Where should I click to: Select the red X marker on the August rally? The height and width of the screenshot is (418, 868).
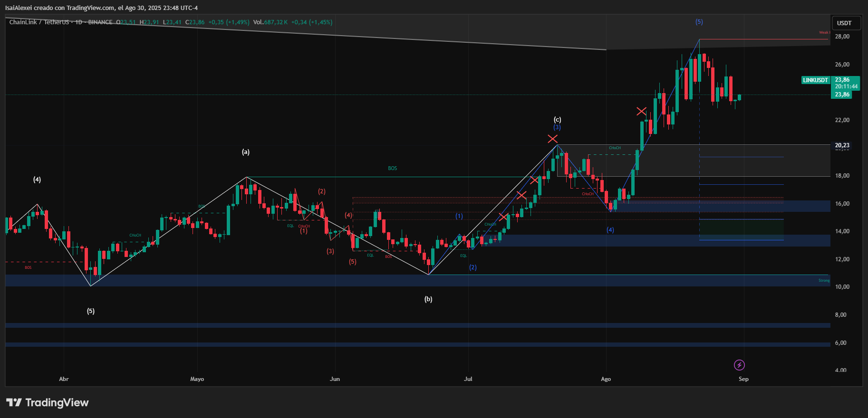tap(641, 112)
